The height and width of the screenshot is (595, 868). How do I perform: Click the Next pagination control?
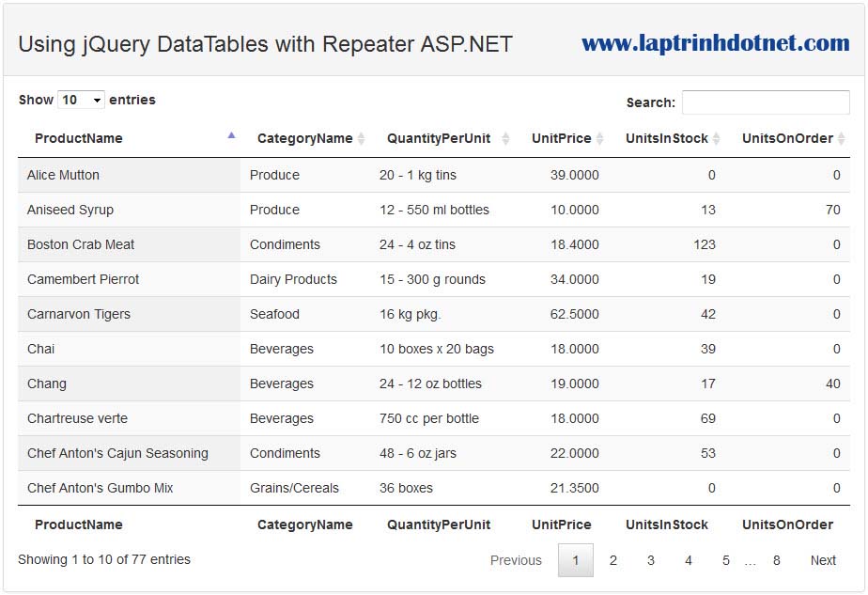(x=822, y=560)
